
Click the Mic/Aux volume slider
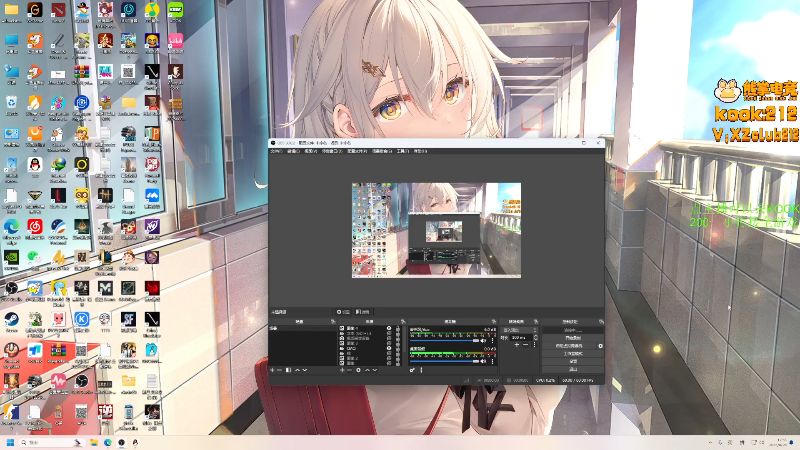[445, 340]
